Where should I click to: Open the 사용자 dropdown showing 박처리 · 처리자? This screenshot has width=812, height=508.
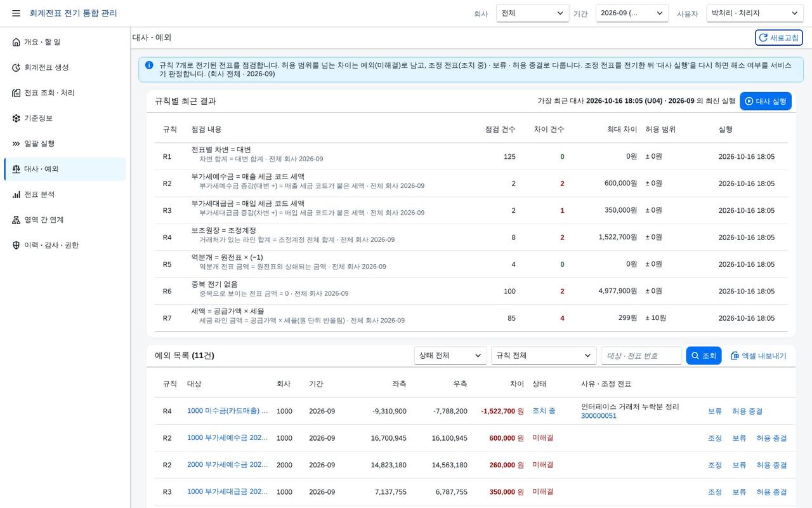coord(755,13)
